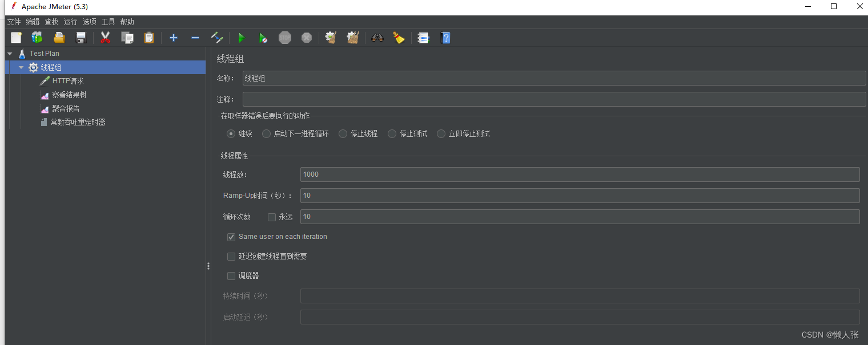The width and height of the screenshot is (868, 345).
Task: Enable the 永远 loop forever checkbox
Action: pos(272,217)
